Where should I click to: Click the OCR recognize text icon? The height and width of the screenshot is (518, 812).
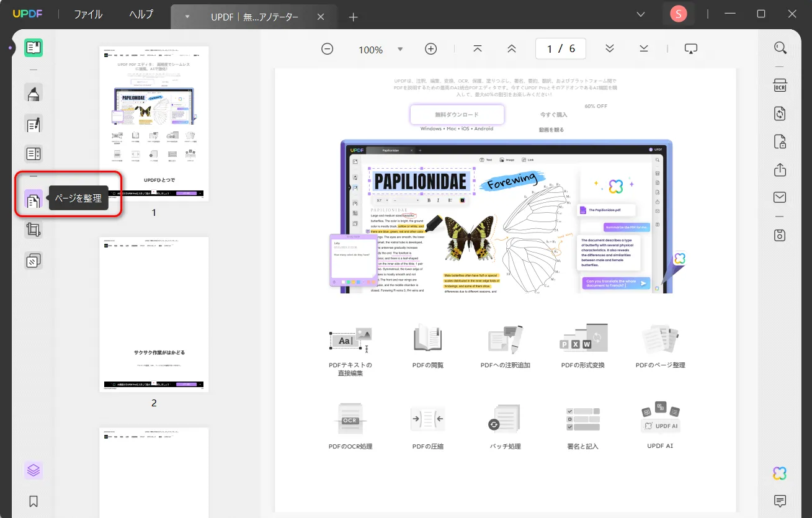coord(780,85)
